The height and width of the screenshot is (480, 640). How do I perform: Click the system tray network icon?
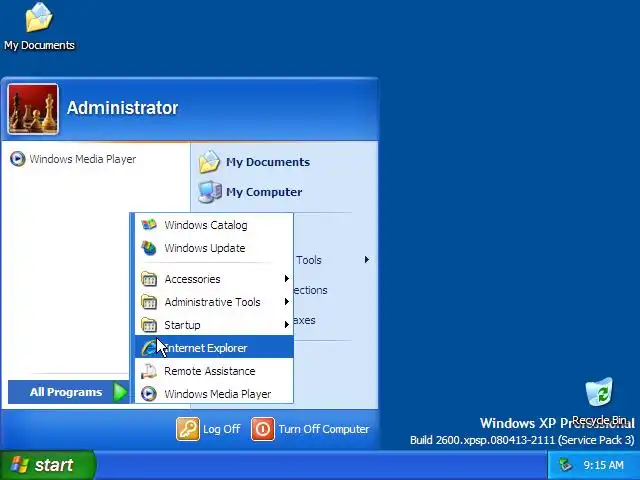point(566,465)
